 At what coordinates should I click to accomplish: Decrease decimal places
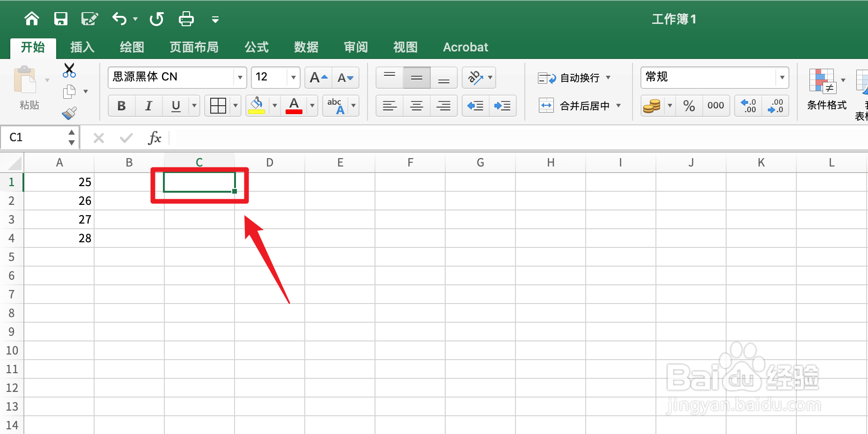tap(775, 106)
